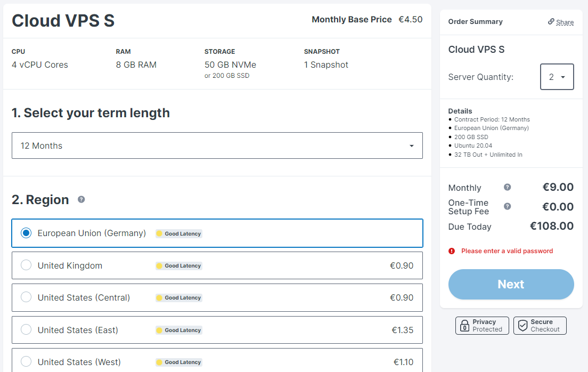Click the Secure Checkout shield badge
This screenshot has width=588, height=372.
(540, 326)
